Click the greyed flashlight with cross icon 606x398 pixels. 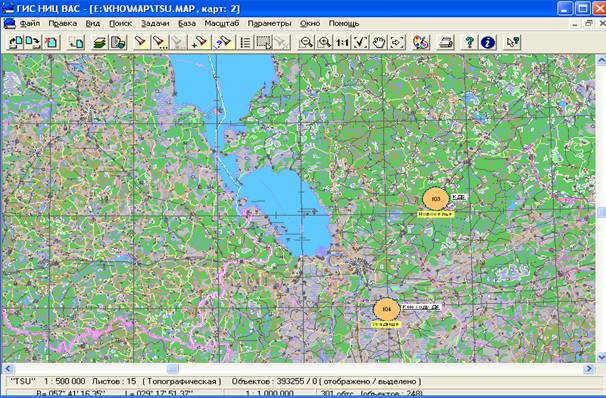[x=282, y=42]
